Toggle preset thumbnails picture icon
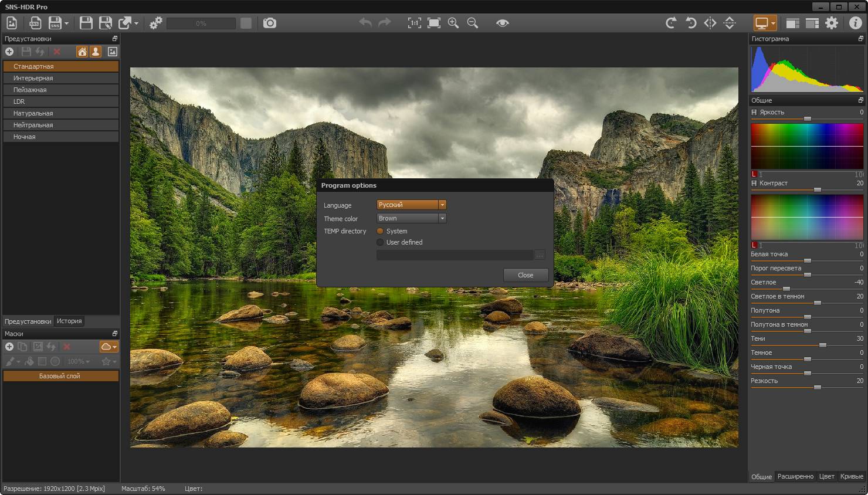The height and width of the screenshot is (495, 868). point(113,52)
